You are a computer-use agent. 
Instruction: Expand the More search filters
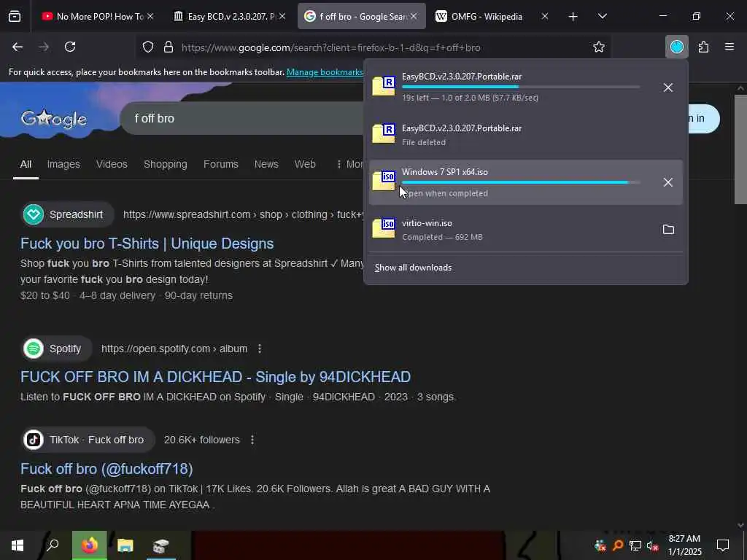click(x=349, y=164)
